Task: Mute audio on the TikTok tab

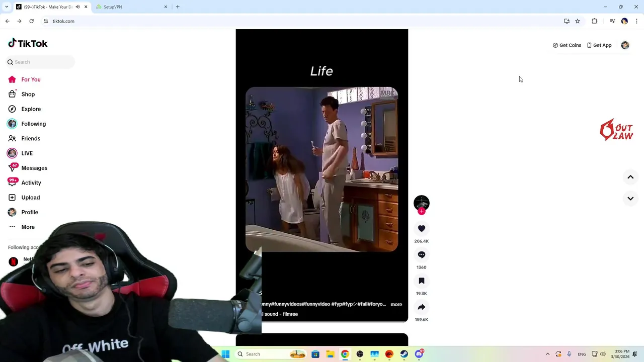Action: (77, 7)
